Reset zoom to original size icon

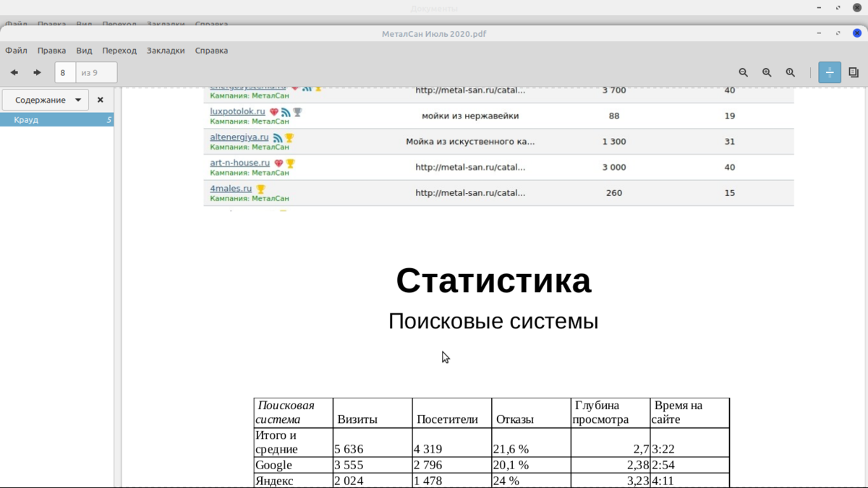point(791,72)
